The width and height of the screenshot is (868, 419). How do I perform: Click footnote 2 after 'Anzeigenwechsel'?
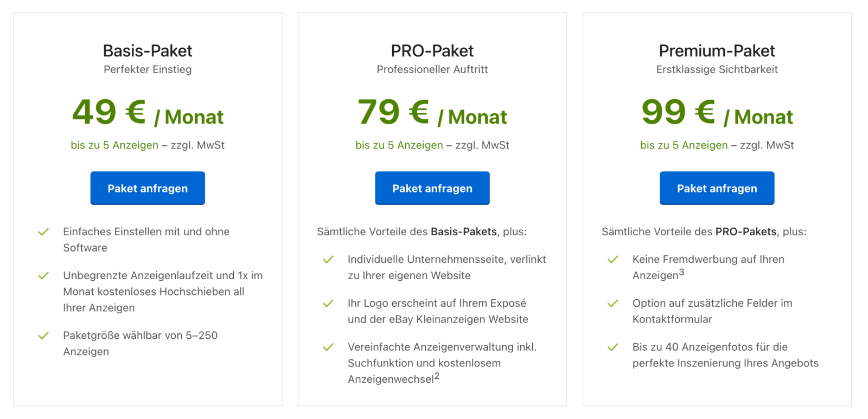[437, 376]
